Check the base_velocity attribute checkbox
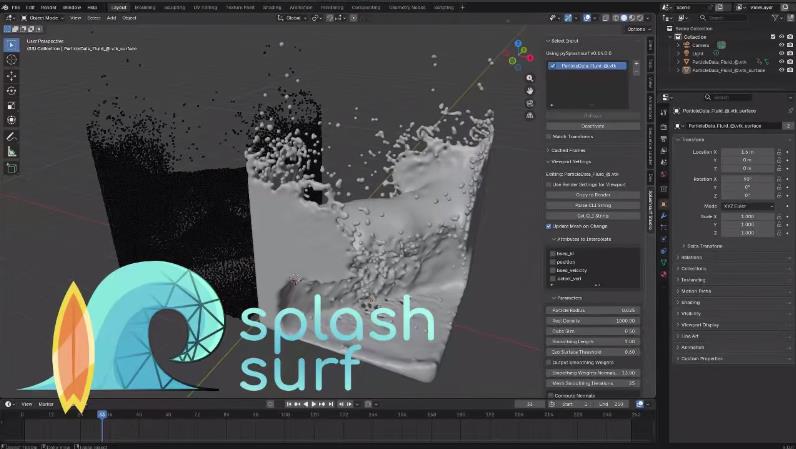 (x=553, y=270)
